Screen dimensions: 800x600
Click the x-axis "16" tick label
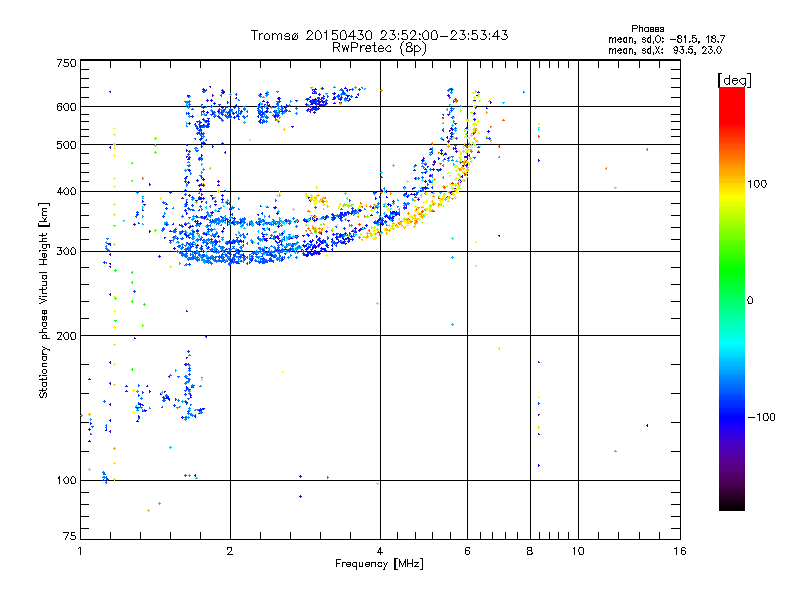(680, 551)
